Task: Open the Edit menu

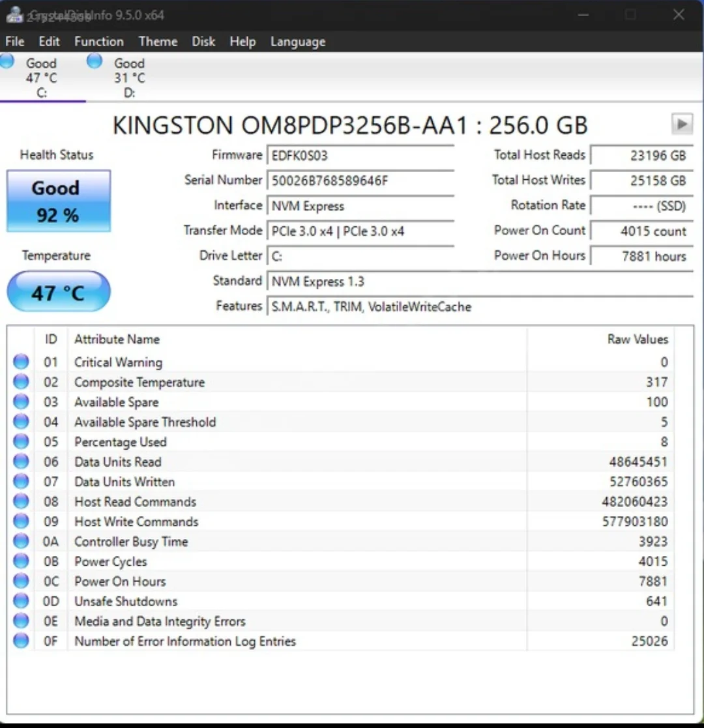Action: (x=50, y=42)
